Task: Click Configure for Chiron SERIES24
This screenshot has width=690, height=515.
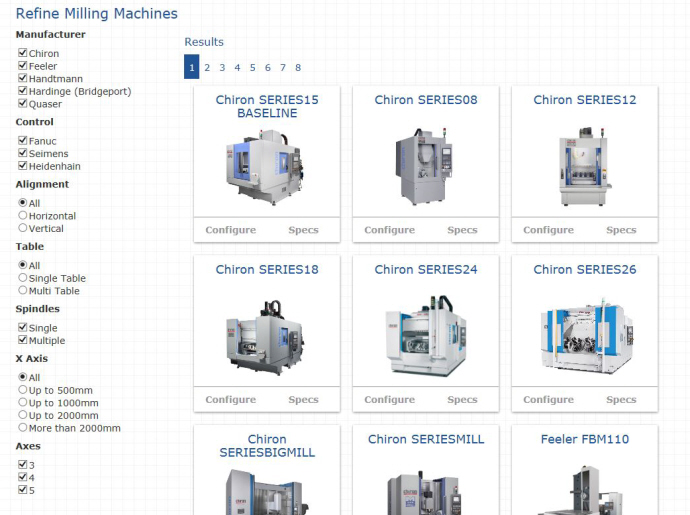Action: pyautogui.click(x=389, y=399)
